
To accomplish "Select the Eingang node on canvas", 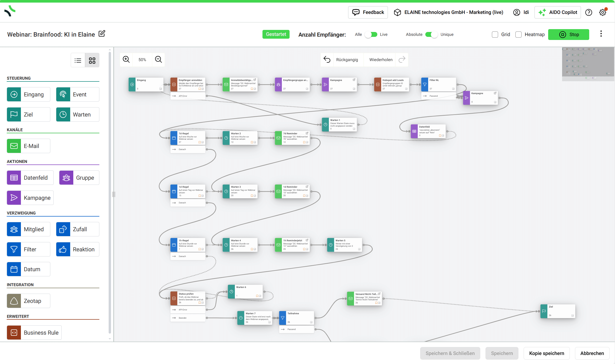I will tap(146, 85).
